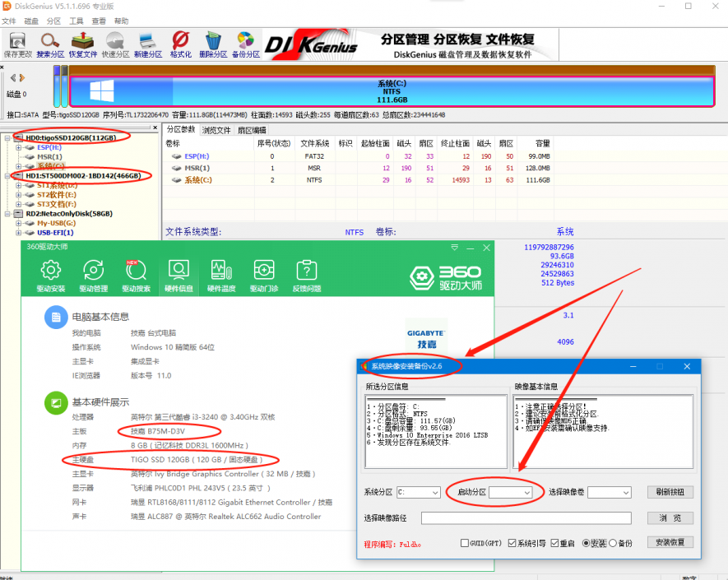Switch to the 浏览文件 tab
Screen dimensions: 728x580
(216, 130)
